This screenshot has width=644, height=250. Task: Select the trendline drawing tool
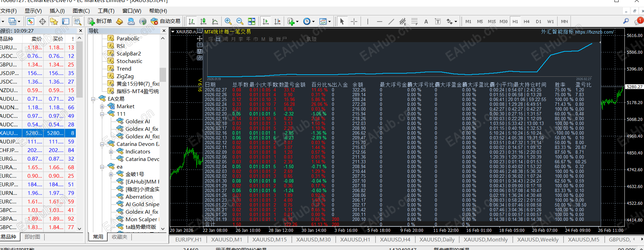tap(391, 21)
